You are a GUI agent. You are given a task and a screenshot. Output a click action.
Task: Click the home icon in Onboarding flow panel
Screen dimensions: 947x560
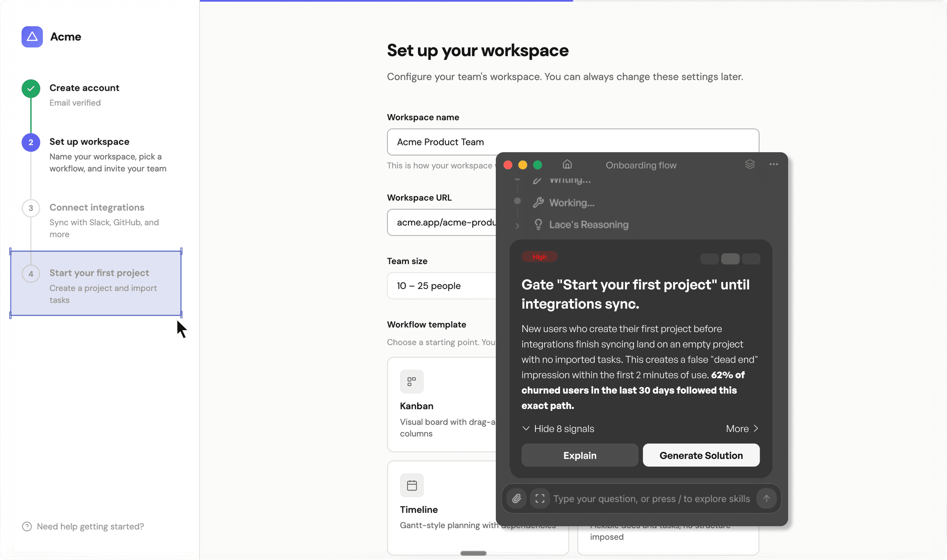coord(567,165)
